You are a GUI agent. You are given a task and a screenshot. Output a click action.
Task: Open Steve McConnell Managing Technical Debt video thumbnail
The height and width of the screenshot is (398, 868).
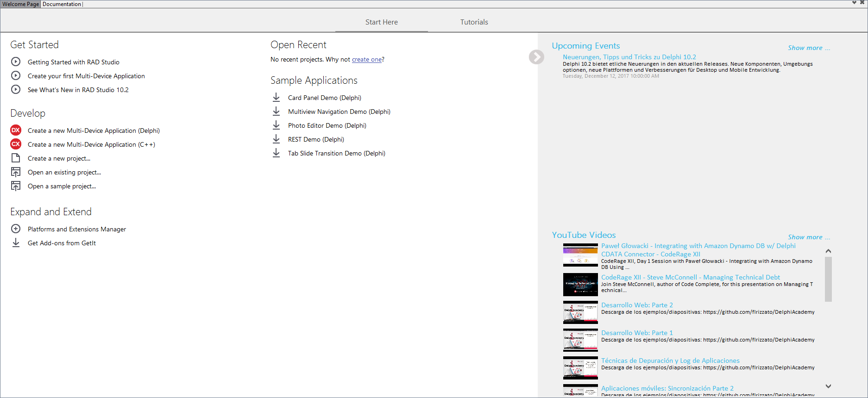point(580,285)
